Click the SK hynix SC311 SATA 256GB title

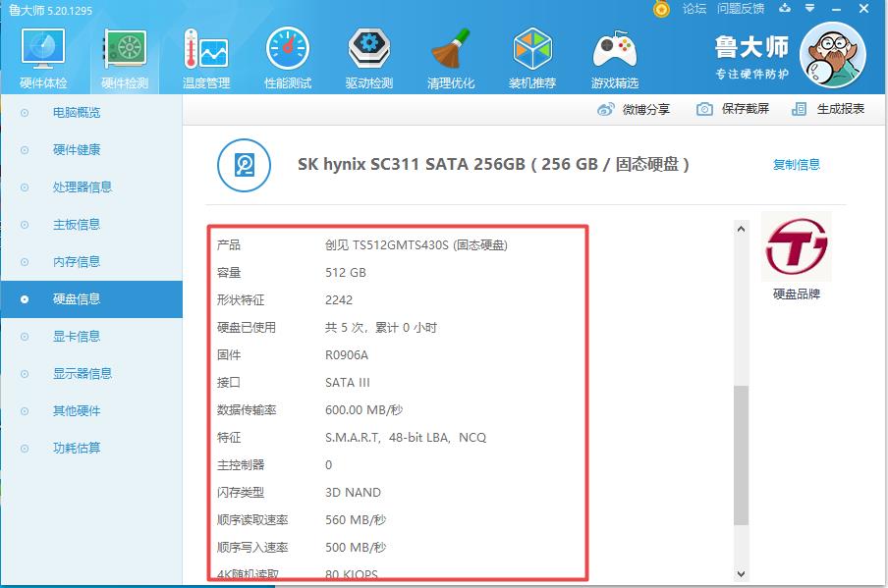click(493, 165)
